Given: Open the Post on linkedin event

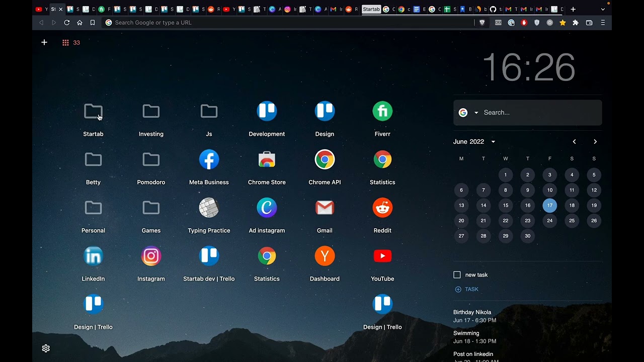Looking at the screenshot, I should [475, 356].
